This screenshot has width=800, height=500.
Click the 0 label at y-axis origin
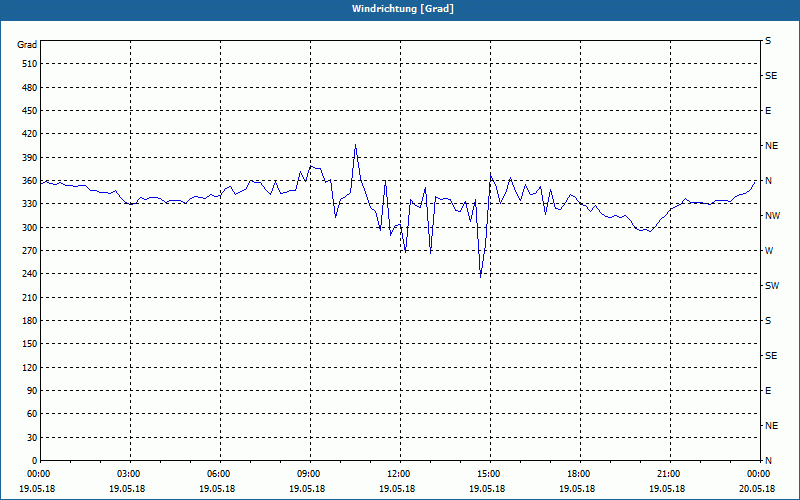[35, 461]
